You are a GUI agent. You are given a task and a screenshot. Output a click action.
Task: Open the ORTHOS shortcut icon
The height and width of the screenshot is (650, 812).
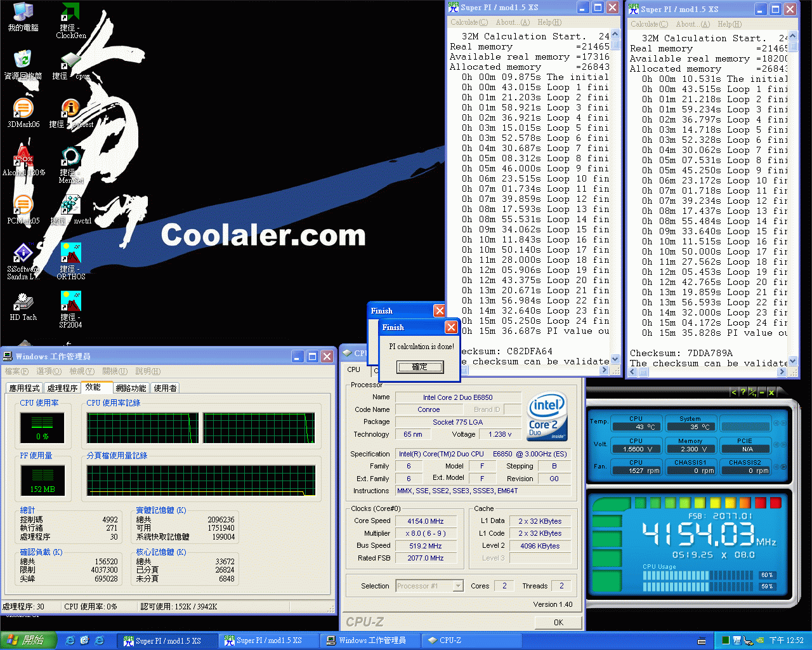(70, 262)
